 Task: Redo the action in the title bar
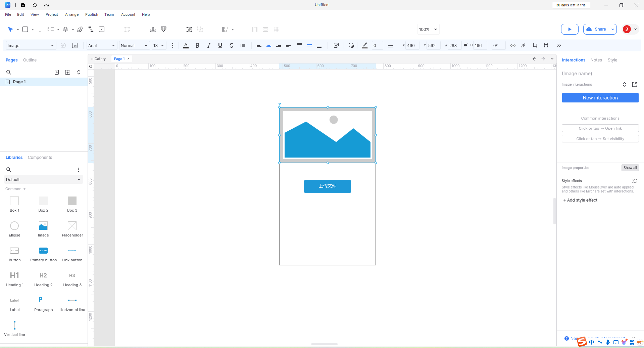pyautogui.click(x=46, y=5)
